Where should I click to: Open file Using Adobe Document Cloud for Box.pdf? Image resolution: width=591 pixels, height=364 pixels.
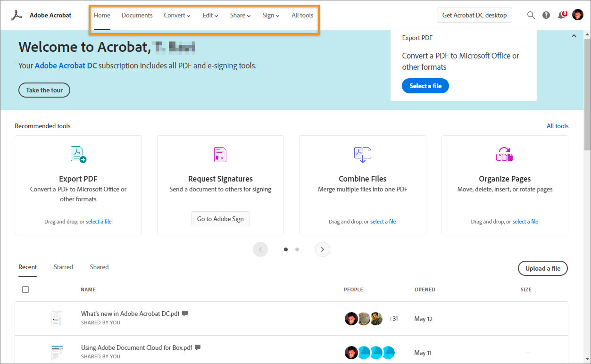coord(137,347)
